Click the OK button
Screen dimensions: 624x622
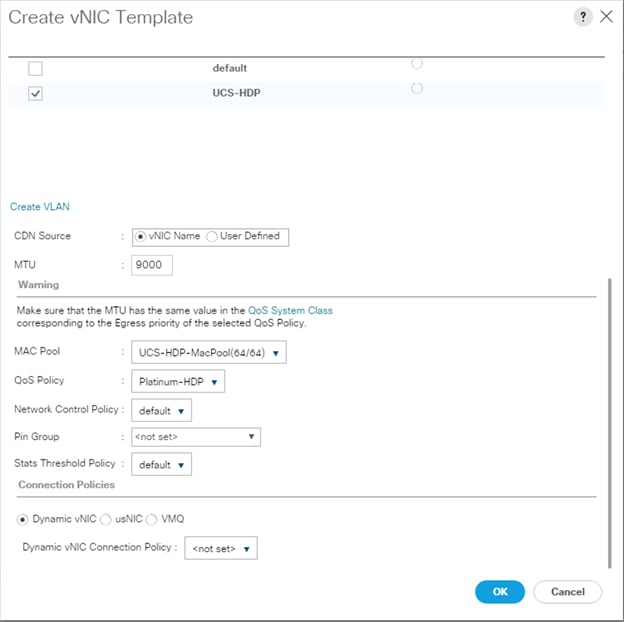click(500, 592)
